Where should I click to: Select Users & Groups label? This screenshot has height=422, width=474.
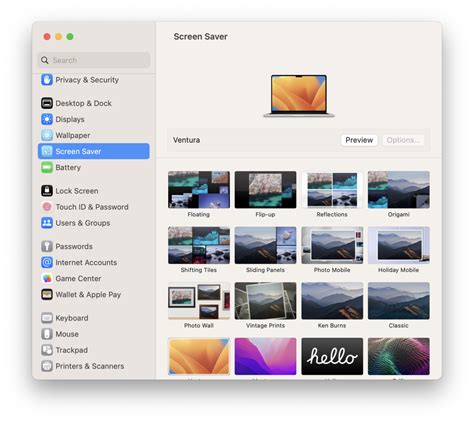(x=83, y=223)
